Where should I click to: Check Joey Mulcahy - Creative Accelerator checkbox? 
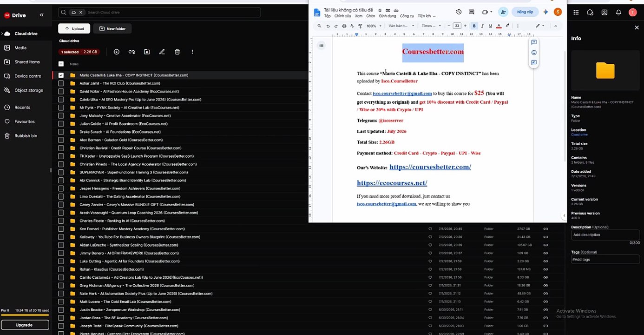point(61,115)
